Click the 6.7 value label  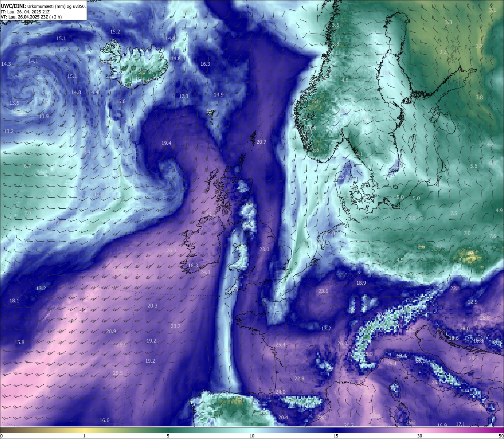[28, 166]
